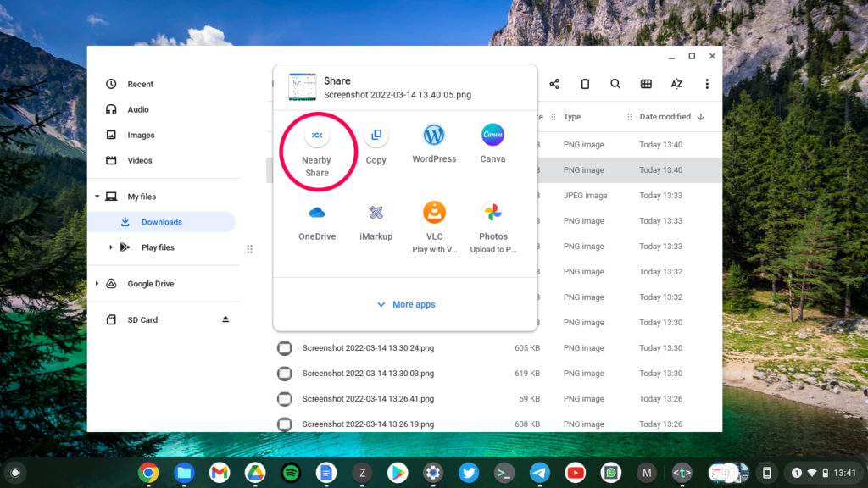Click the JPEG image type cell
The width and height of the screenshot is (868, 488).
click(x=585, y=196)
